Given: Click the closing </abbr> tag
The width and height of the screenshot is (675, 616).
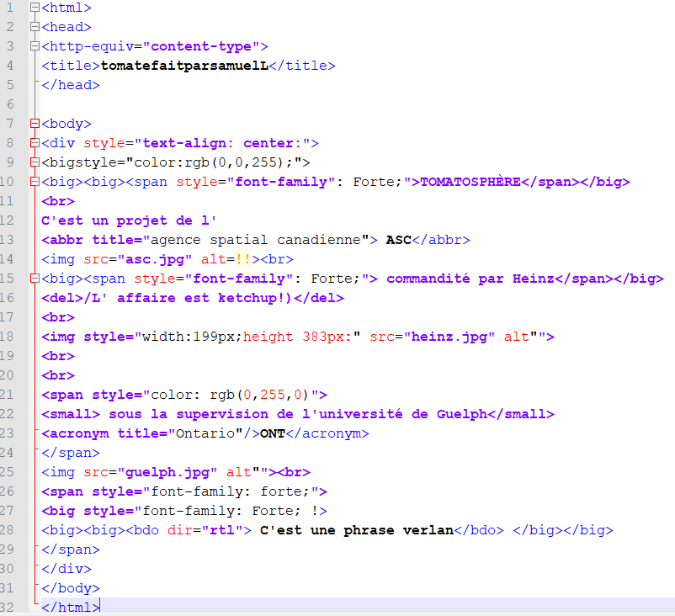Looking at the screenshot, I should click(x=441, y=240).
